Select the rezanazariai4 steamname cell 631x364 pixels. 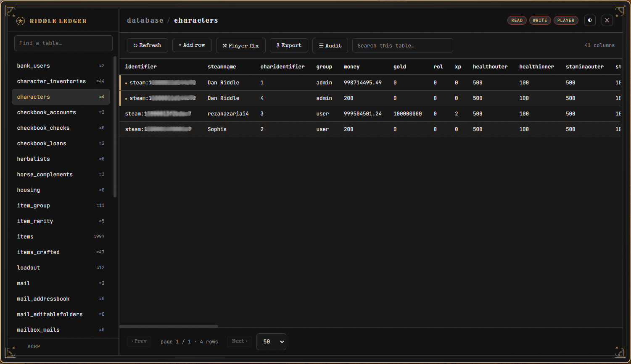pos(228,114)
